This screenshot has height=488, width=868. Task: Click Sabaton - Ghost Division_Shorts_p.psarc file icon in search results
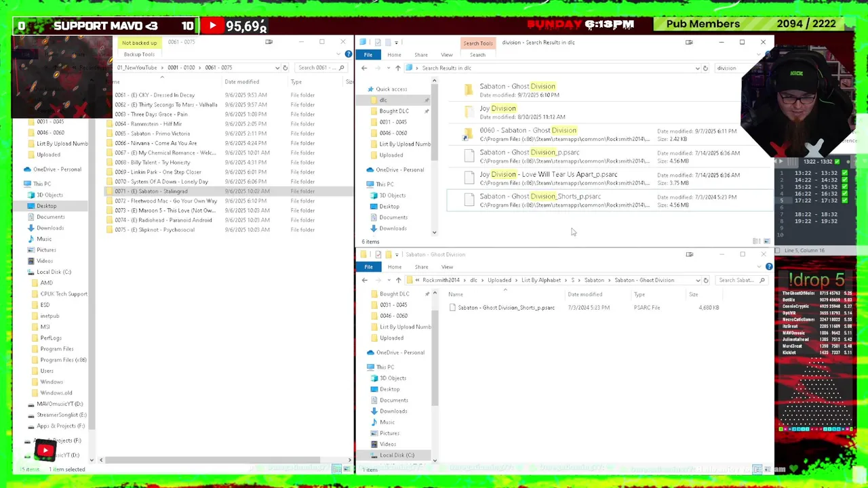coord(468,200)
